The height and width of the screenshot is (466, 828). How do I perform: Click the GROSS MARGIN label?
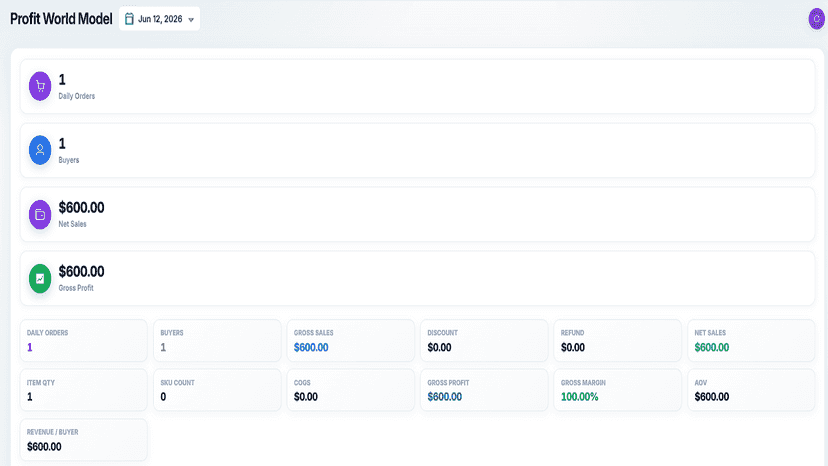[x=583, y=383]
